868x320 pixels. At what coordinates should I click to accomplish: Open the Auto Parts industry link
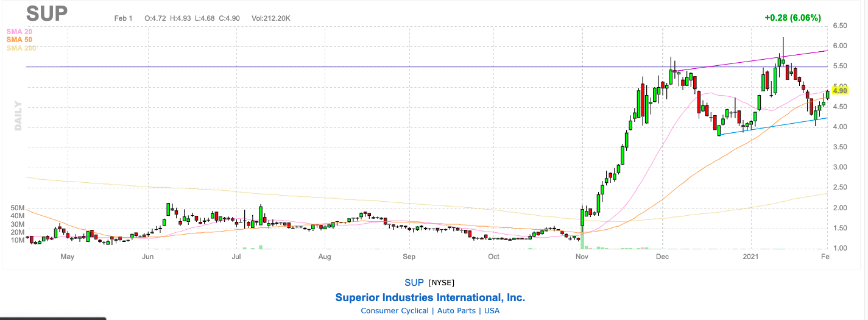(457, 311)
